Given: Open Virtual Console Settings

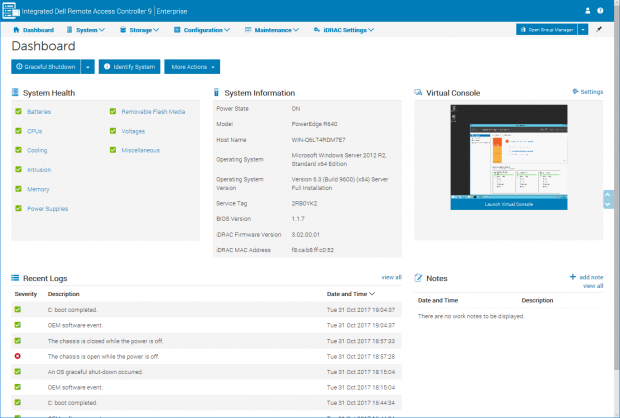Looking at the screenshot, I should [x=587, y=92].
